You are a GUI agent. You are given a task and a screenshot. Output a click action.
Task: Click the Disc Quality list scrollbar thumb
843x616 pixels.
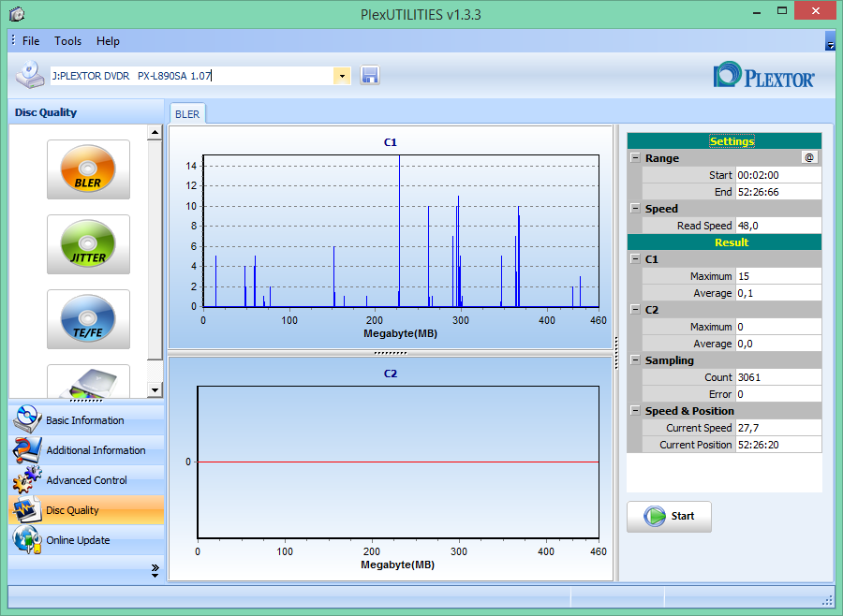click(x=155, y=250)
